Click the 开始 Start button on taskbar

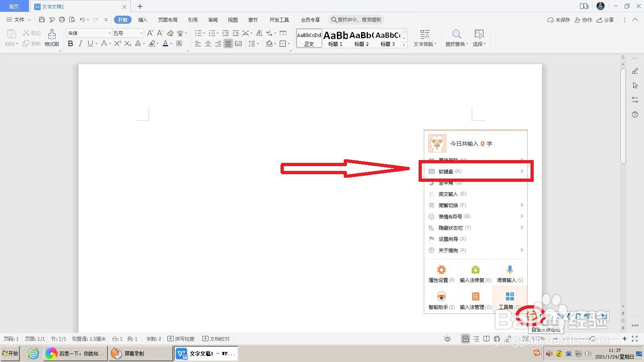(10, 353)
